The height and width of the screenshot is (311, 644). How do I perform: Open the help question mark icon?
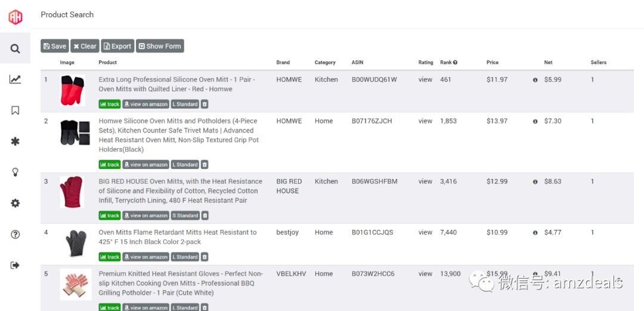tap(15, 235)
